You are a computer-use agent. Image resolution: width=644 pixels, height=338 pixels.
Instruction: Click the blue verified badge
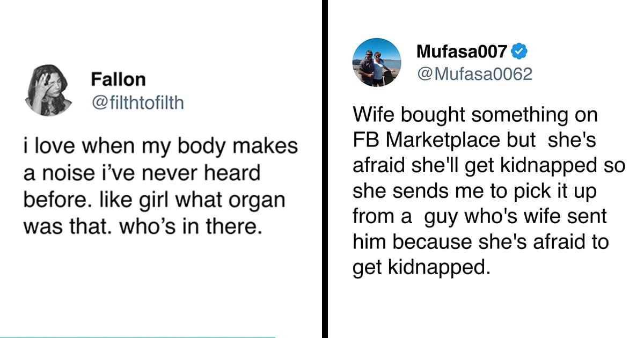519,51
